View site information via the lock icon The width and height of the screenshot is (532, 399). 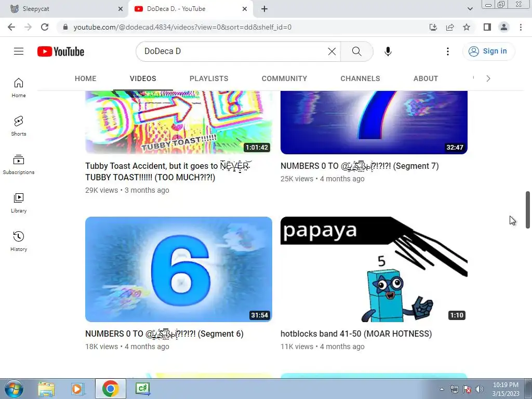tap(65, 27)
